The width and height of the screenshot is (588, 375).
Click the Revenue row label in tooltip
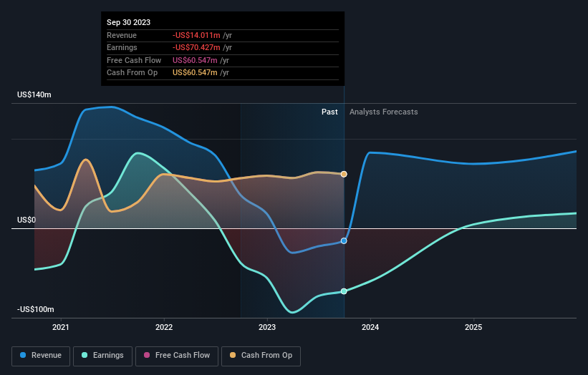click(122, 35)
